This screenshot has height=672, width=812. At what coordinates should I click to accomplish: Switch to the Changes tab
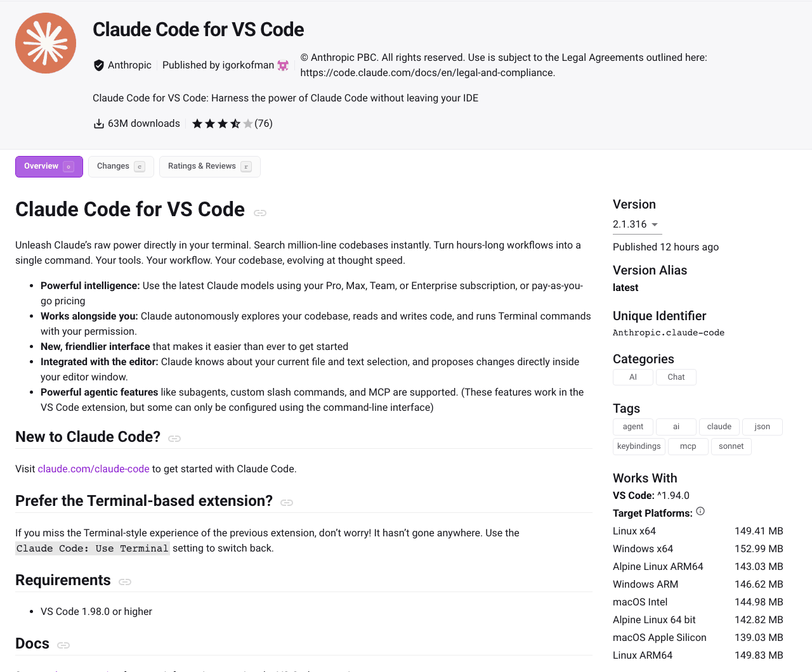coord(121,167)
